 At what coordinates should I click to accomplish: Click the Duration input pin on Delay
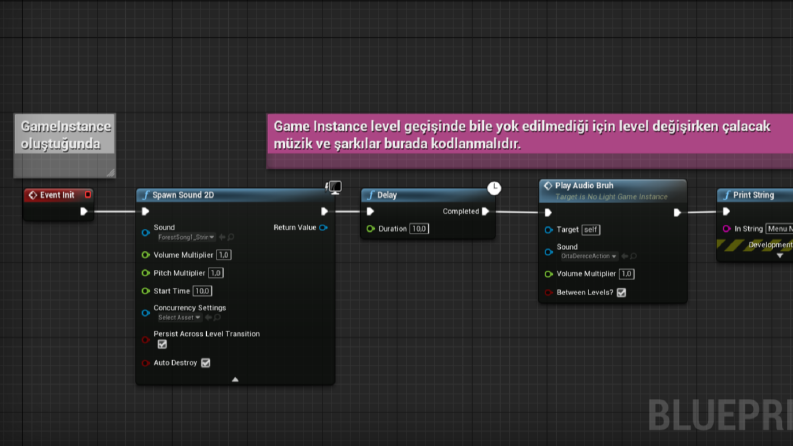[371, 229]
